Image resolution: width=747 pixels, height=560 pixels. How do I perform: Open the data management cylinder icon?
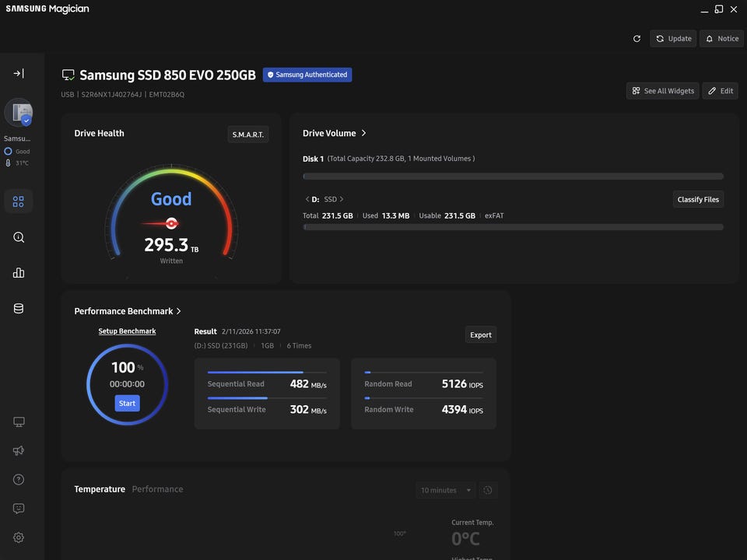[x=19, y=309]
